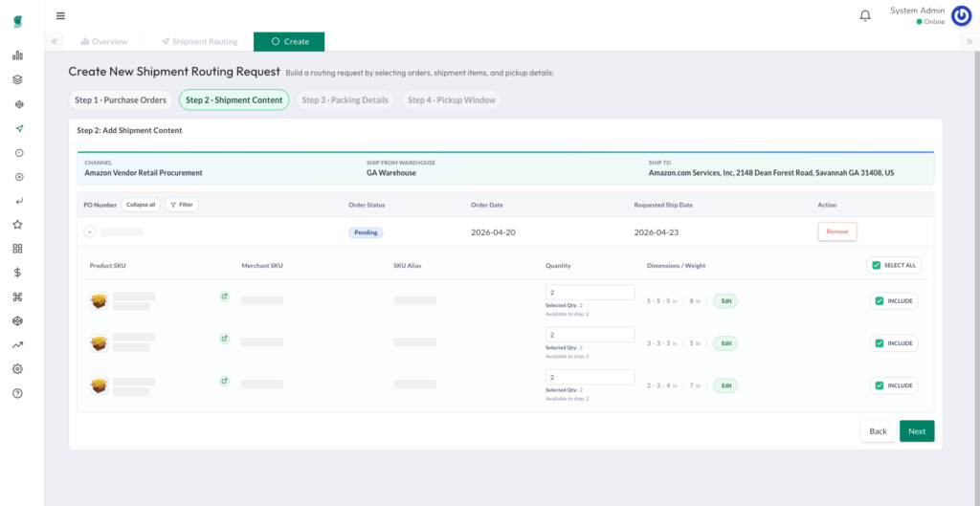Click first product's box thumbnail
Image resolution: width=980 pixels, height=506 pixels.
pos(99,301)
